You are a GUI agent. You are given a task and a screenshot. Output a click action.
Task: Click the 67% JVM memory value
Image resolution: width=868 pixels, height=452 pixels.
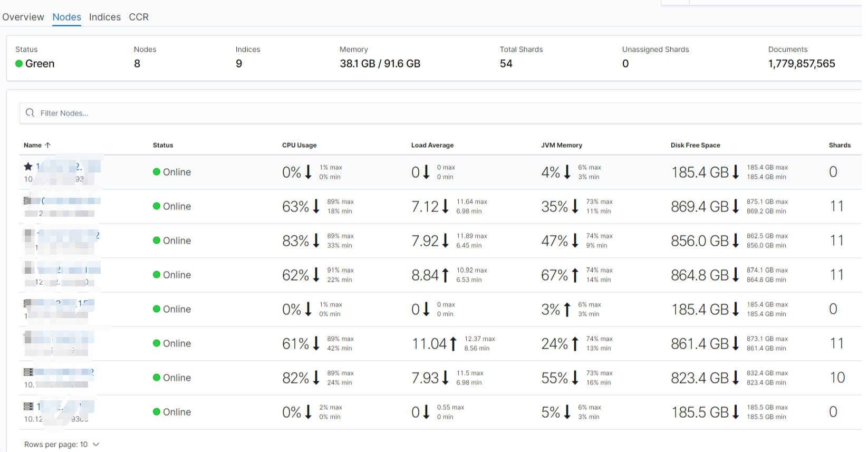coord(555,275)
